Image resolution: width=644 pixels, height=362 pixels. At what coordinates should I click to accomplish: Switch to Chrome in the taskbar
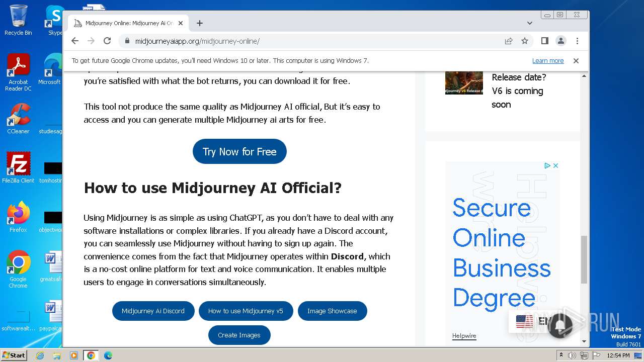coord(91,355)
